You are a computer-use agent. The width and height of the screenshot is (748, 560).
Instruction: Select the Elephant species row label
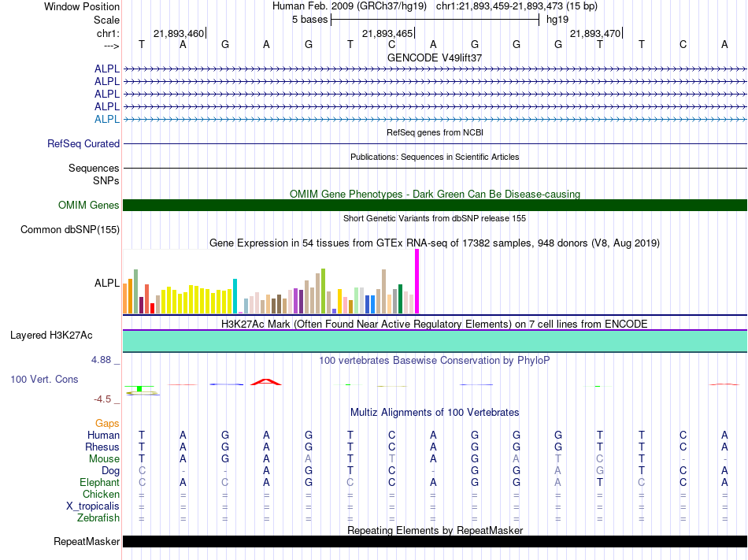[x=99, y=482]
